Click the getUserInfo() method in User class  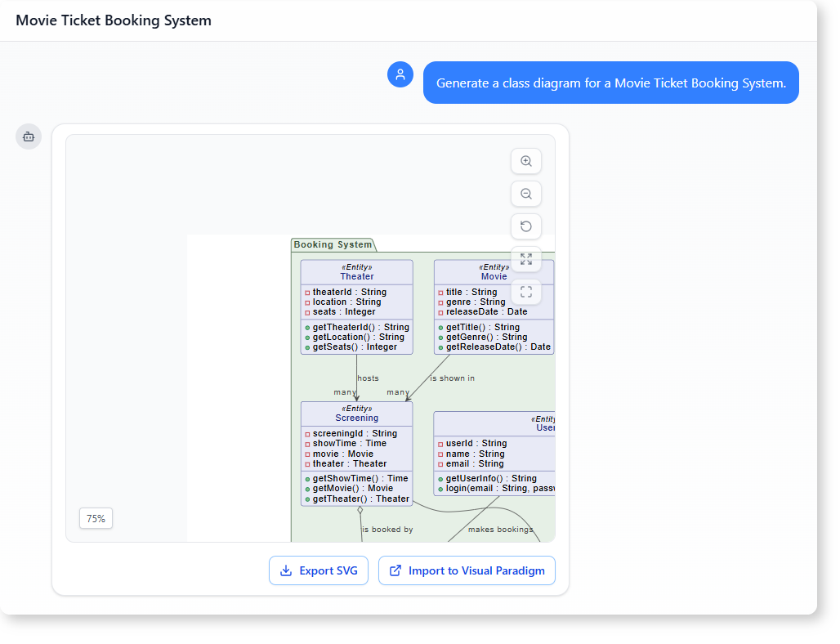[490, 478]
